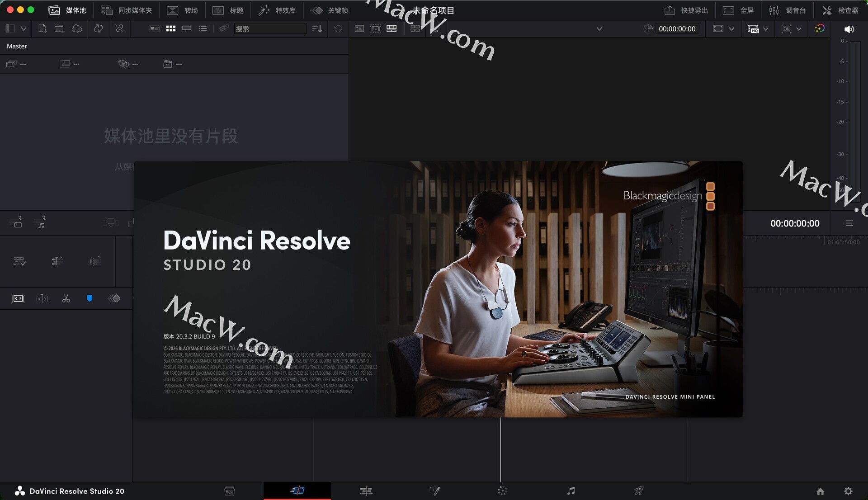Open project settings gear icon
The width and height of the screenshot is (868, 500).
pyautogui.click(x=848, y=491)
